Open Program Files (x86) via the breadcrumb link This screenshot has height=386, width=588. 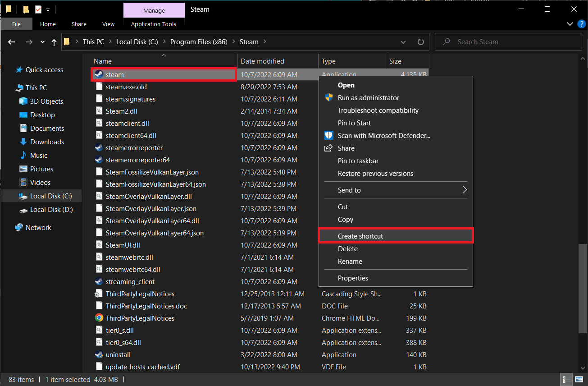point(199,41)
